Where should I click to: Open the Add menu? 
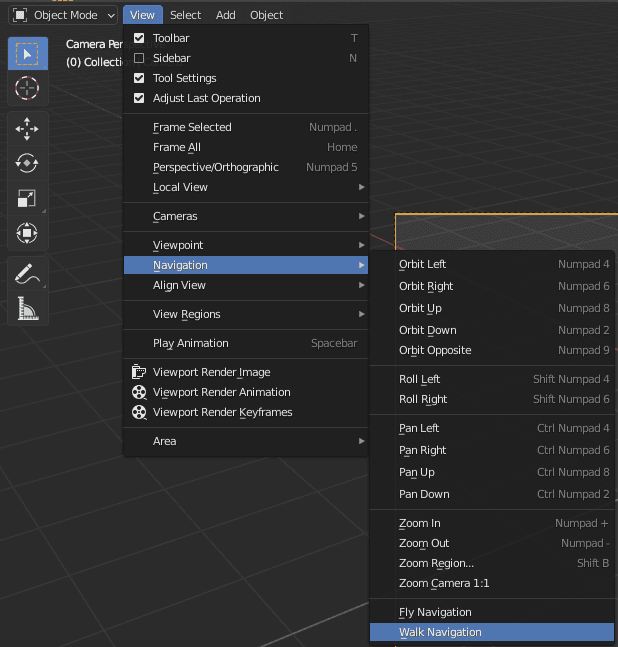coord(226,15)
